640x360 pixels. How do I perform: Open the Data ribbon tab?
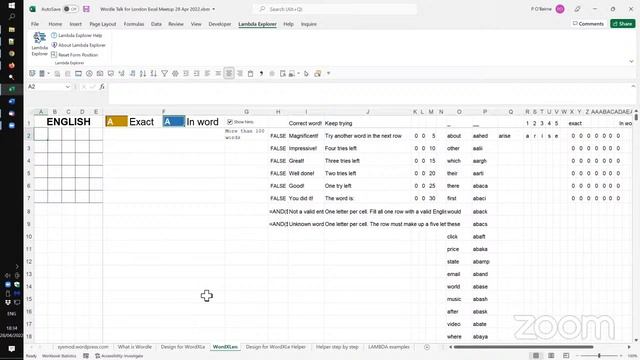pos(156,24)
